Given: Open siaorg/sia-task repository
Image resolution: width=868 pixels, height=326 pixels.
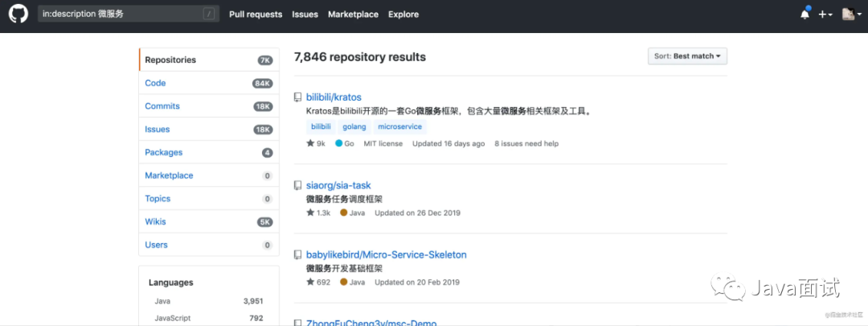Looking at the screenshot, I should tap(338, 185).
